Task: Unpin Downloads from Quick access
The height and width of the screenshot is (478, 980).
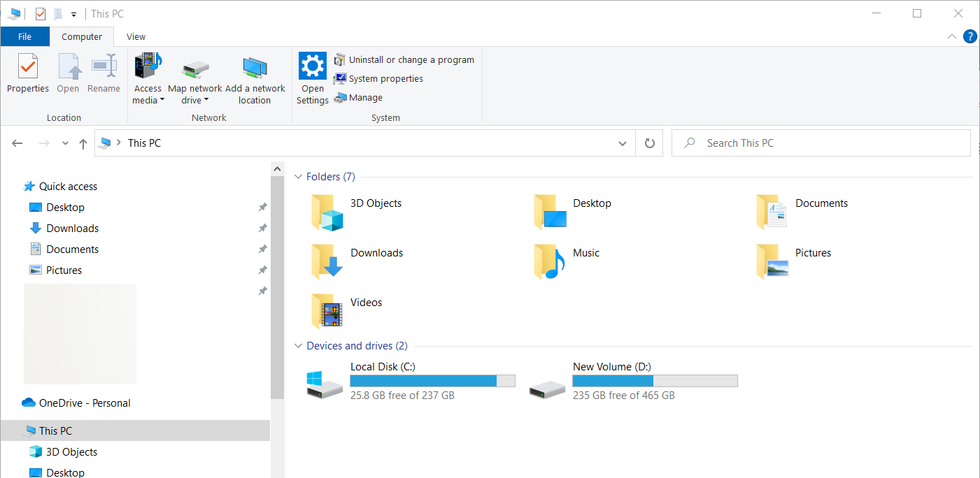Action: coord(262,228)
